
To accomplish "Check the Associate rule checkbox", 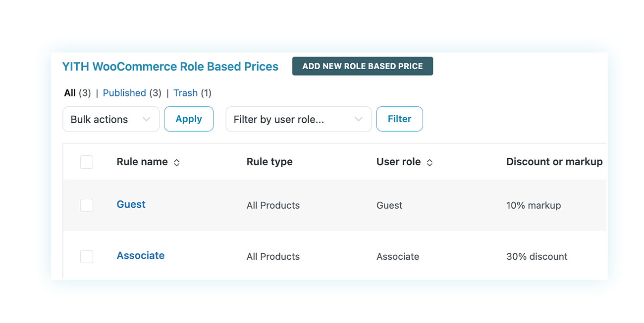I will 87,256.
